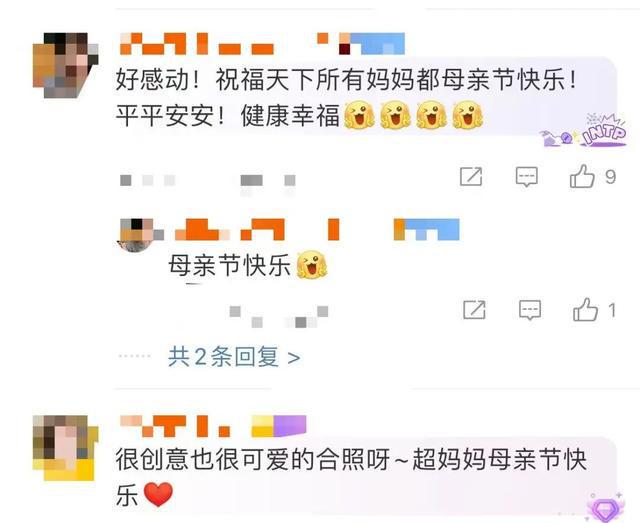Expand "共2条回复" replies link
The height and width of the screenshot is (523, 640).
[x=234, y=357]
